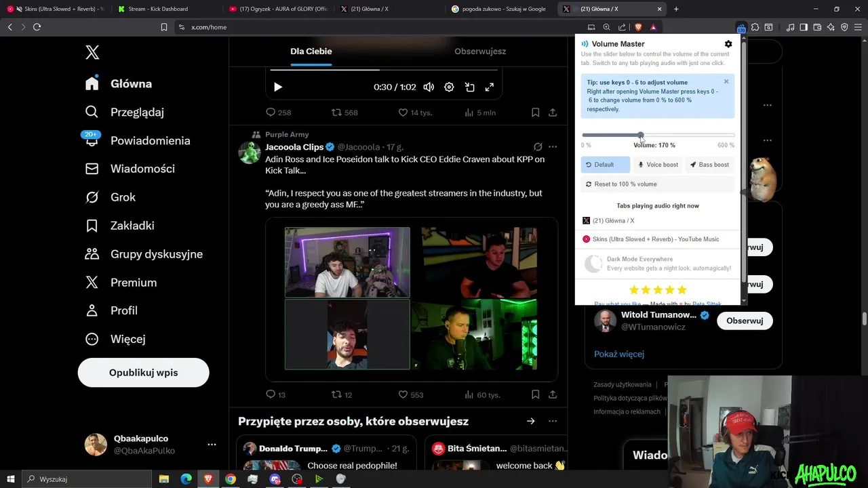Open new browser tab
Screen dimensions: 868x488
(676, 9)
